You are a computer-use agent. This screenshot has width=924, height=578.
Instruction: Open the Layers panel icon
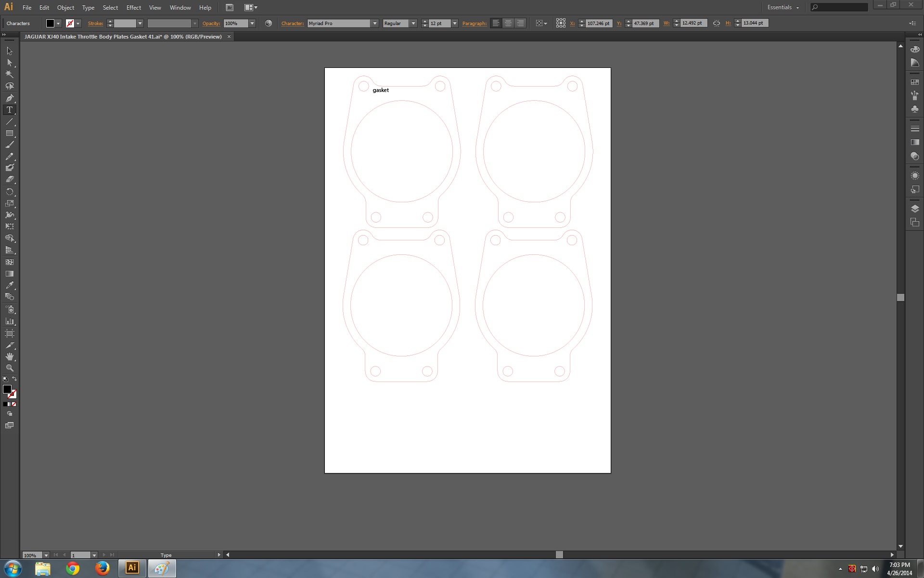pos(915,209)
